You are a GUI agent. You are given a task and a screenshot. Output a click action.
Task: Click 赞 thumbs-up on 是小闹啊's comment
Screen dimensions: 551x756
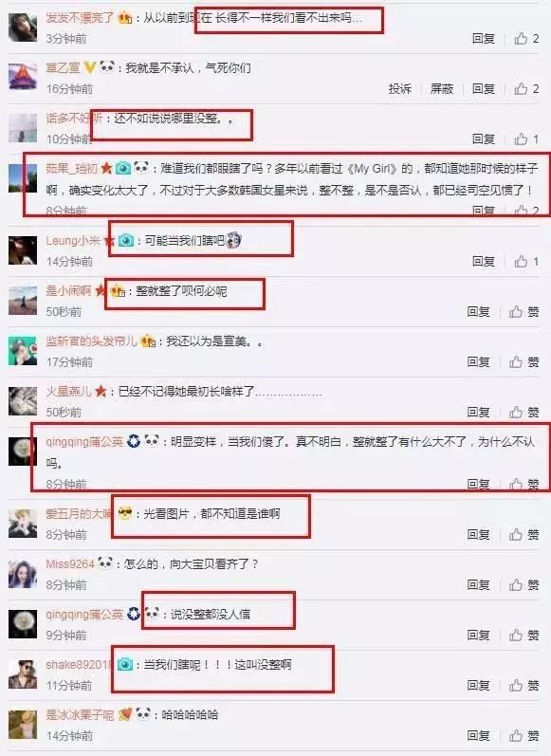[x=524, y=312]
